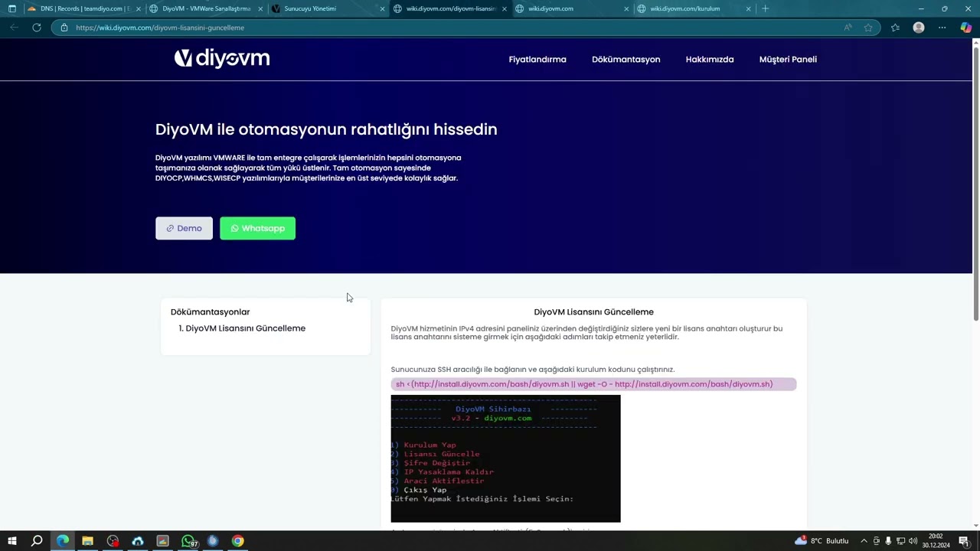Open the notification center icon
The image size is (980, 551).
click(x=964, y=541)
